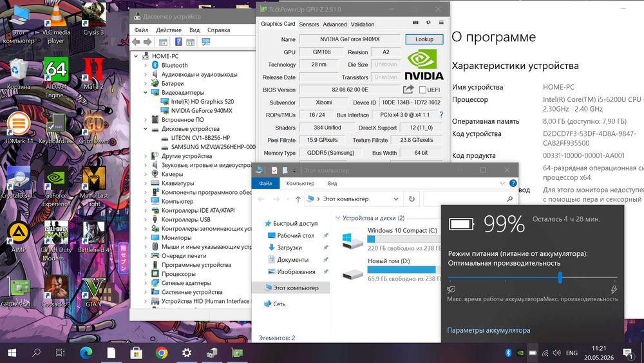Select NVIDIA GeForce 940MX device entry
Screen dimensions: 644x363
201,111
